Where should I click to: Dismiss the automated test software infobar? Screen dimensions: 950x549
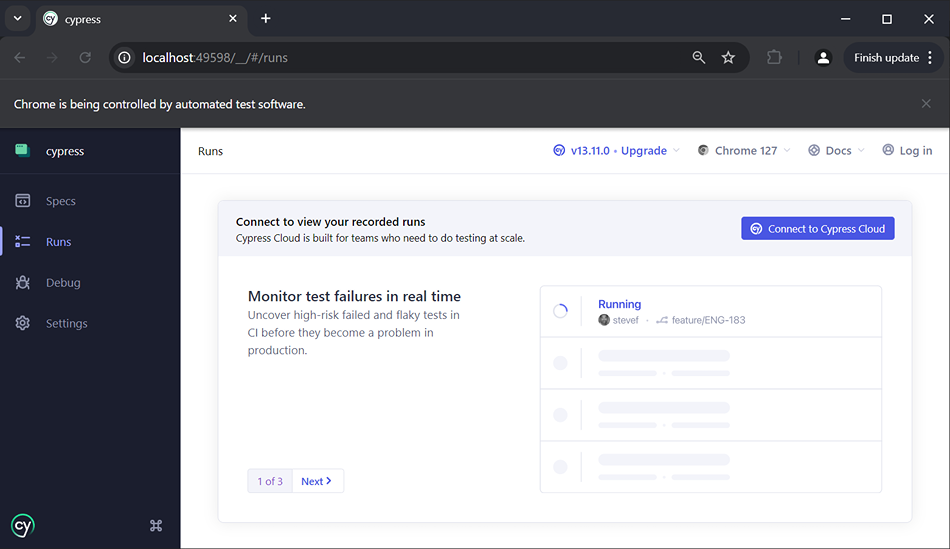[x=926, y=104]
